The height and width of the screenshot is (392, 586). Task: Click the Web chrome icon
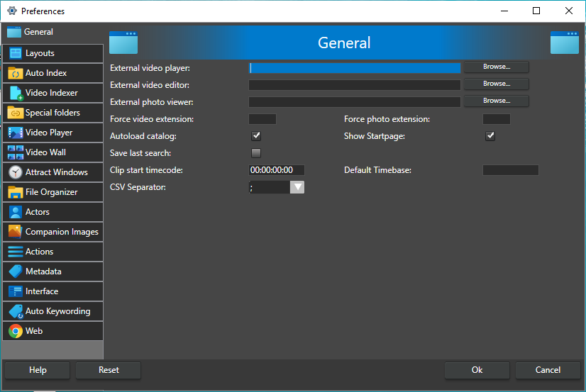click(x=15, y=331)
